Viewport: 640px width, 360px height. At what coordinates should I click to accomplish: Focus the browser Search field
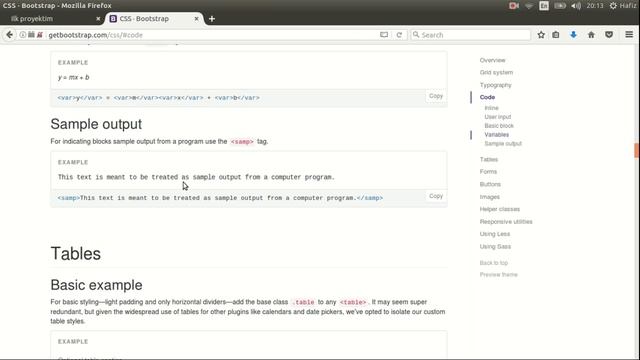pyautogui.click(x=470, y=35)
